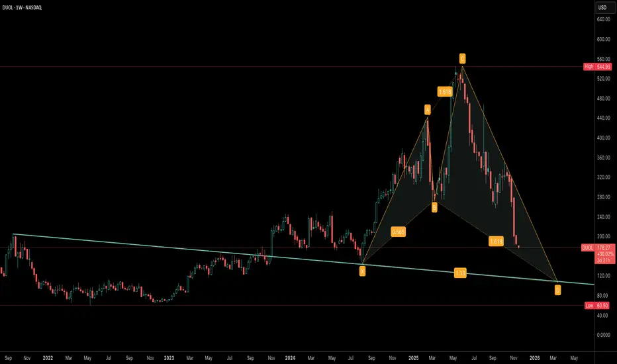Click the 2024 year label on time axis

[x=290, y=358]
